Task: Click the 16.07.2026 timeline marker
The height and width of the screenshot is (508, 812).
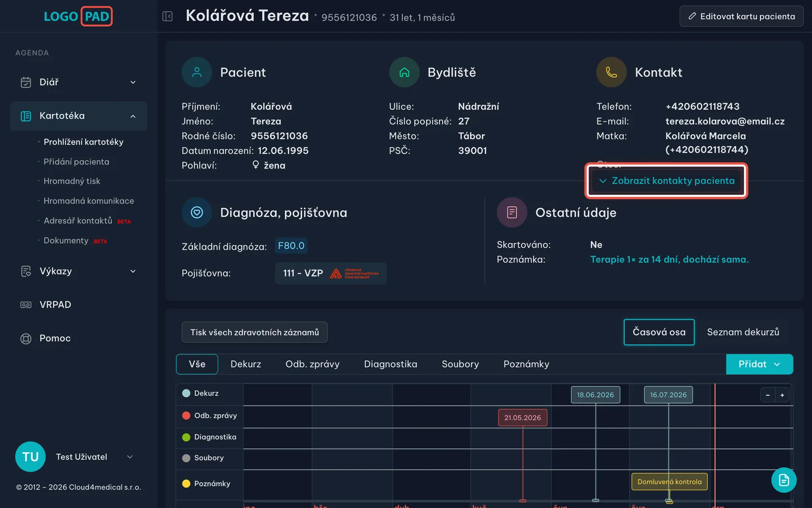Action: [668, 395]
